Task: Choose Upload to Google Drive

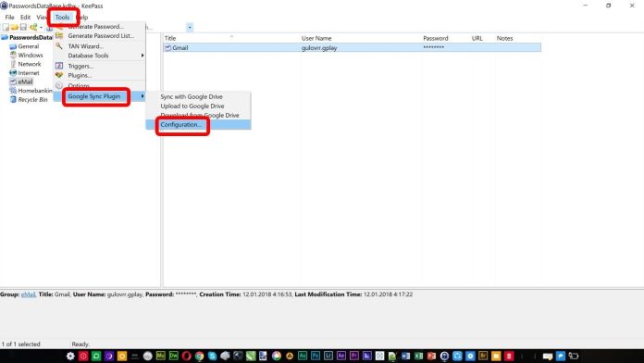Action: 192,106
